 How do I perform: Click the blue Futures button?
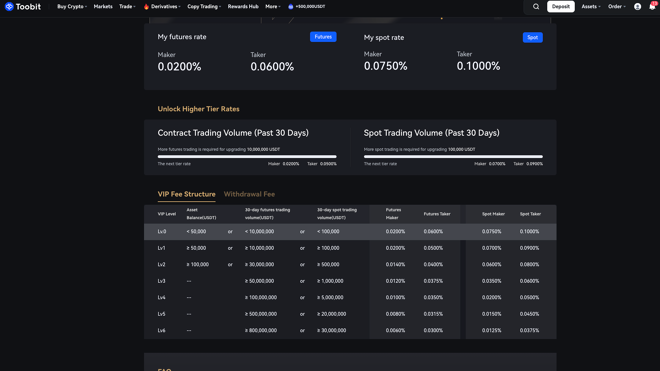tap(323, 37)
